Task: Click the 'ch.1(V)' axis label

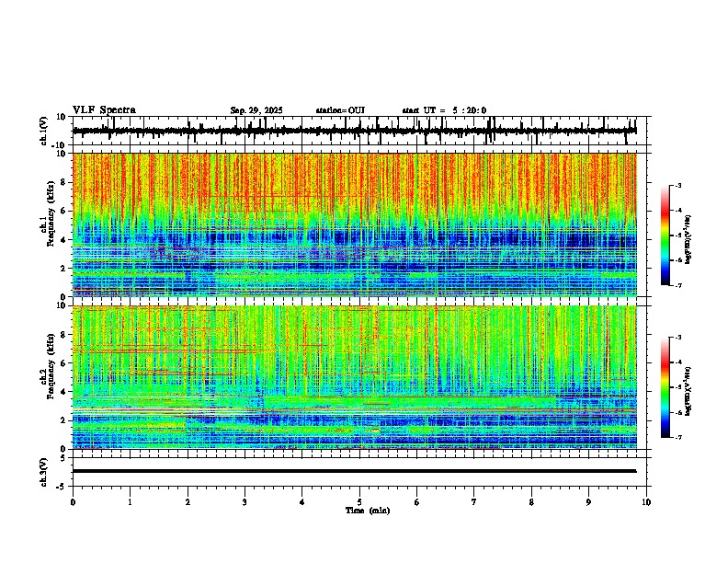Action: point(44,131)
